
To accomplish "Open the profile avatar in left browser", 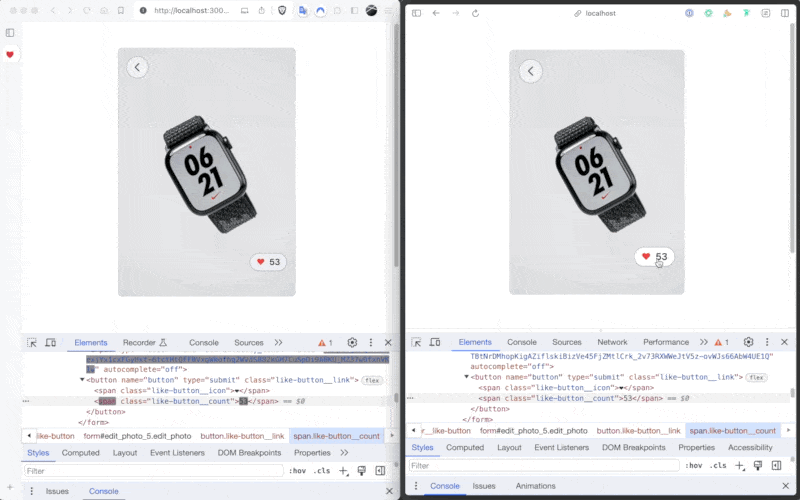I will (371, 10).
